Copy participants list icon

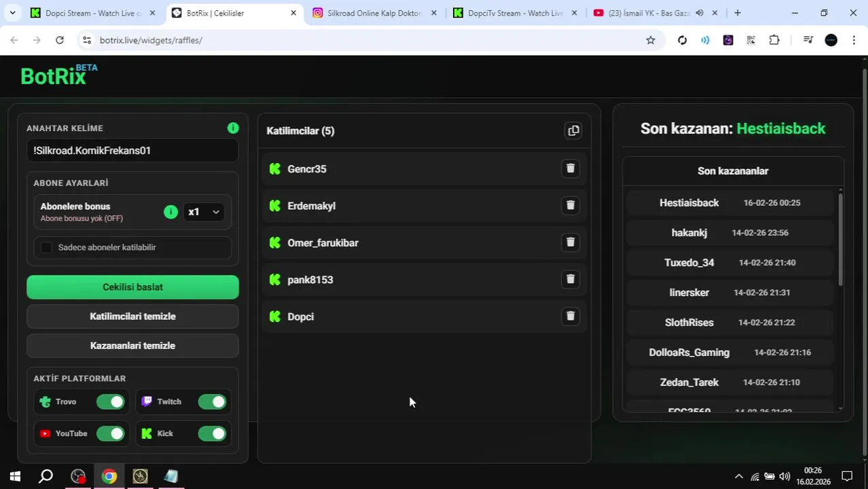573,130
